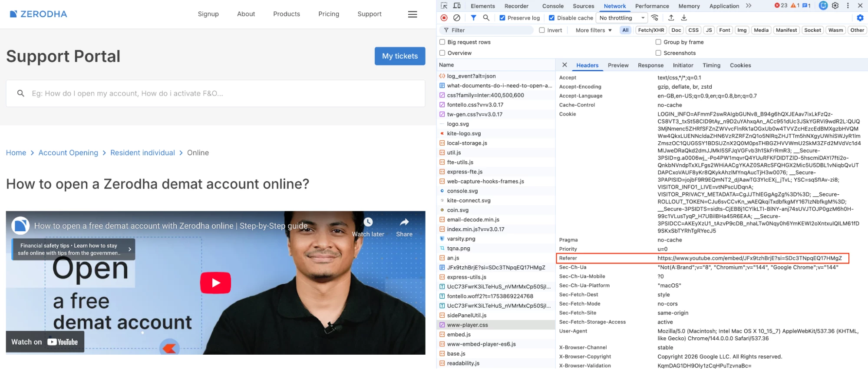Click the Referer header URL value
This screenshot has height=369, width=868.
pos(749,258)
